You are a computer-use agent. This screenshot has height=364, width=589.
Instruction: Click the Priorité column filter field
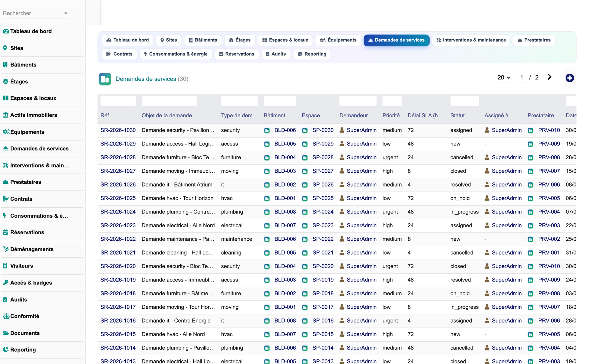[392, 101]
